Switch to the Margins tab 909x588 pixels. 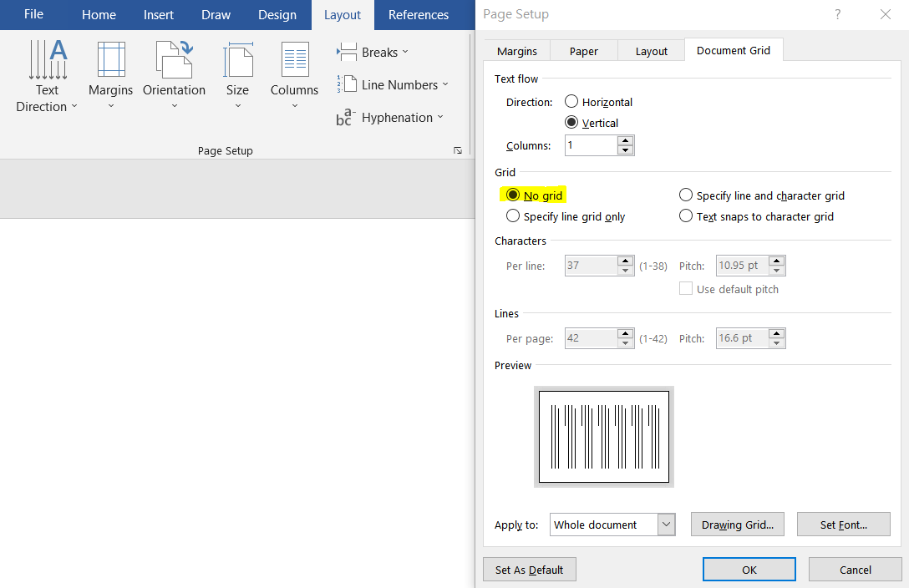pos(517,51)
